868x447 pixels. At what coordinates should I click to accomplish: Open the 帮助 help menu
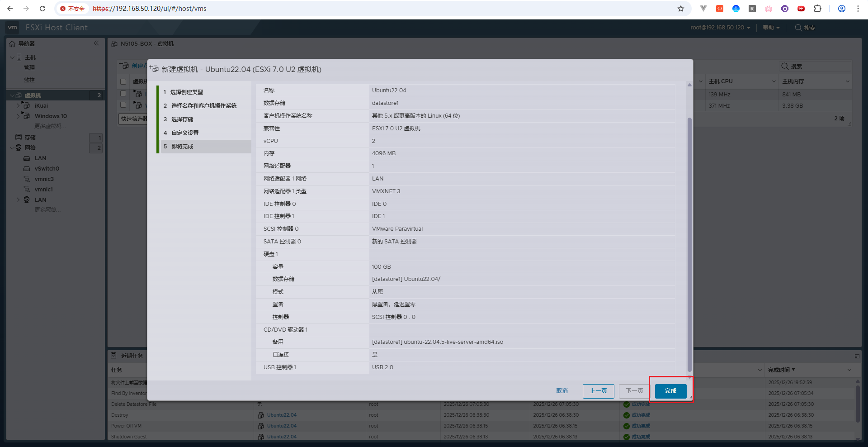pos(771,28)
